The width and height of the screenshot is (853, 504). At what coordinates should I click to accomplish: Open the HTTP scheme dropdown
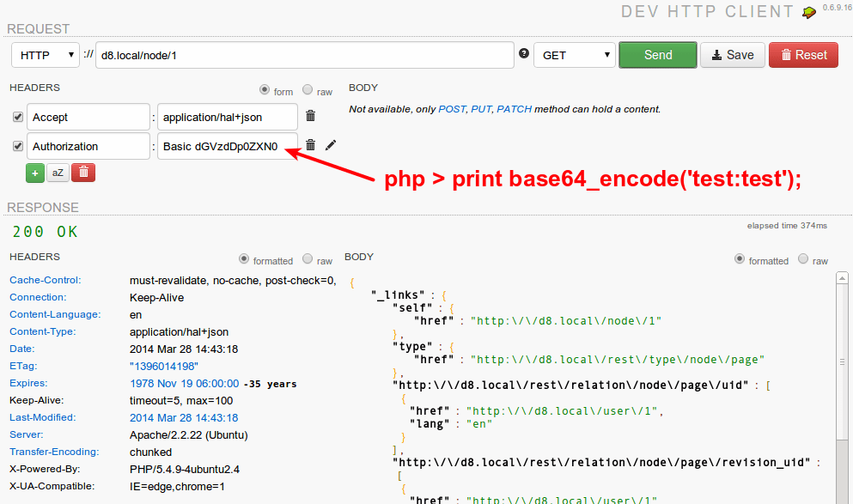tap(45, 54)
